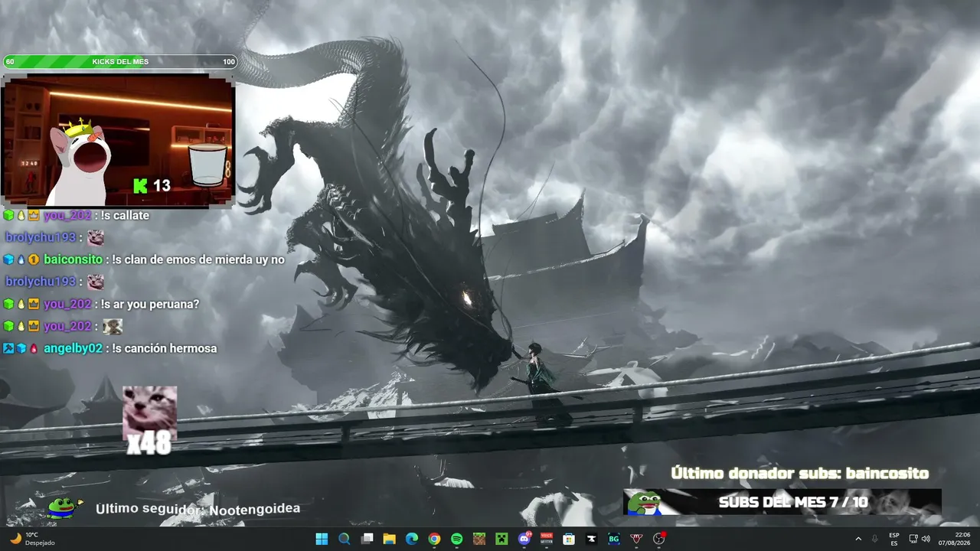Image resolution: width=980 pixels, height=551 pixels.
Task: Open the network tray icon
Action: tap(913, 539)
